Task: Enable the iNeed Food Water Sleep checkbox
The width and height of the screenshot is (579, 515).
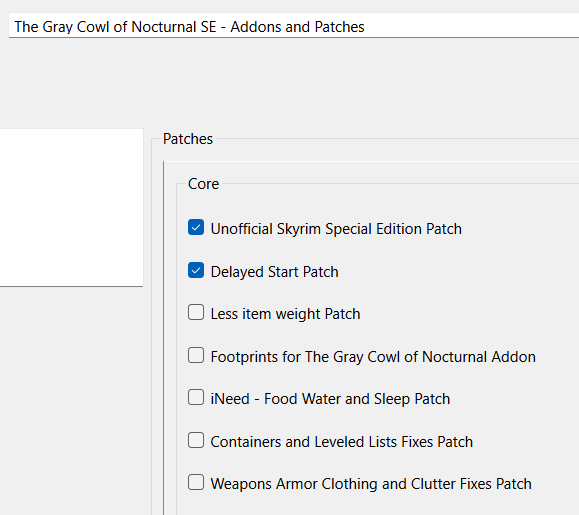Action: [x=196, y=397]
